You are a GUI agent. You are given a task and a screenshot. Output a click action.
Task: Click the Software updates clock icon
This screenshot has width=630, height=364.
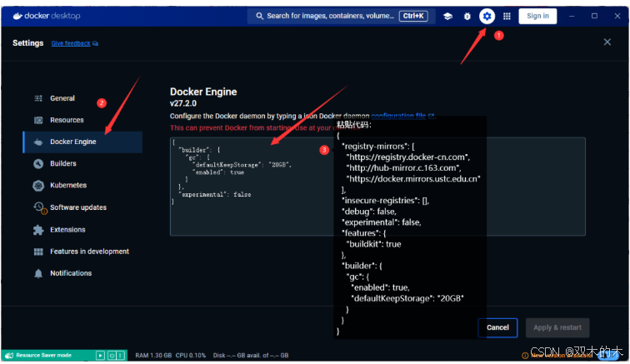pyautogui.click(x=39, y=207)
